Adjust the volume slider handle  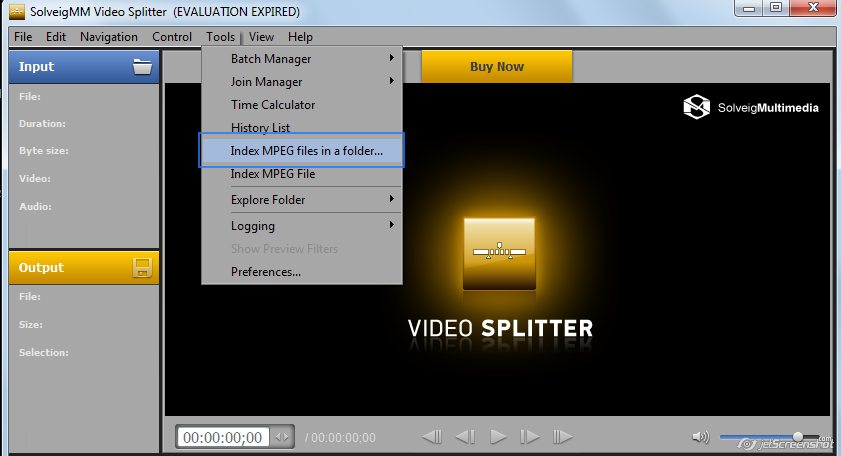point(798,437)
